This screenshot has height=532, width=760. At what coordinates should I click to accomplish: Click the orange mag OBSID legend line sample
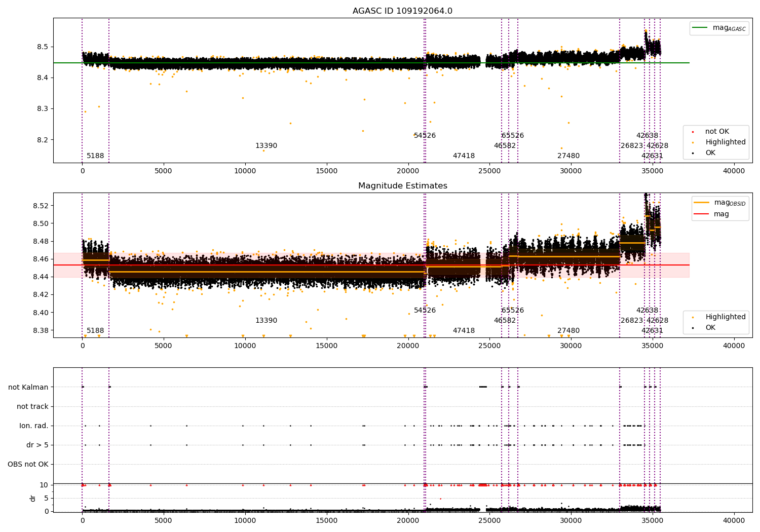(702, 203)
